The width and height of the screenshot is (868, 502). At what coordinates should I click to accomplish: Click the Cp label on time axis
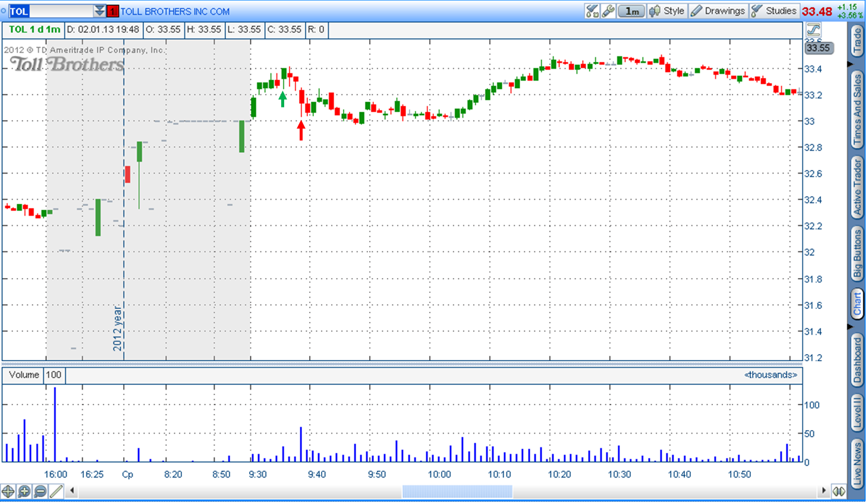[127, 475]
